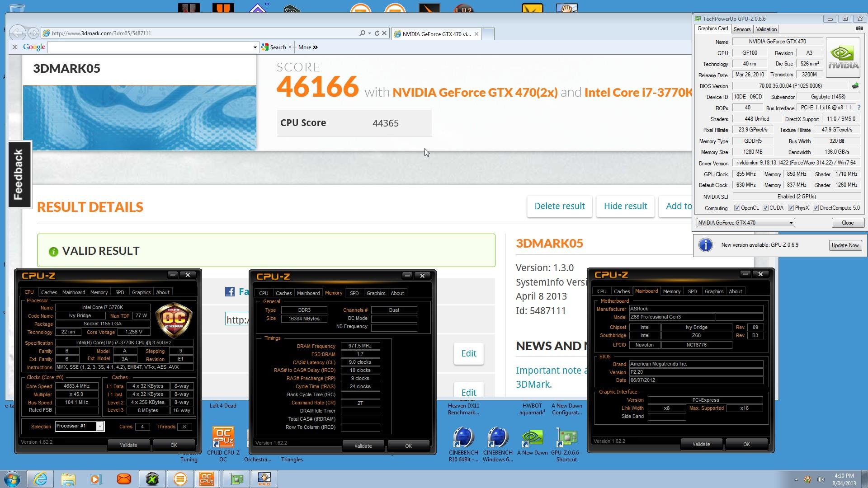Click the orange envelope taskbar icon
Viewport: 868px width, 488px height.
(x=124, y=479)
